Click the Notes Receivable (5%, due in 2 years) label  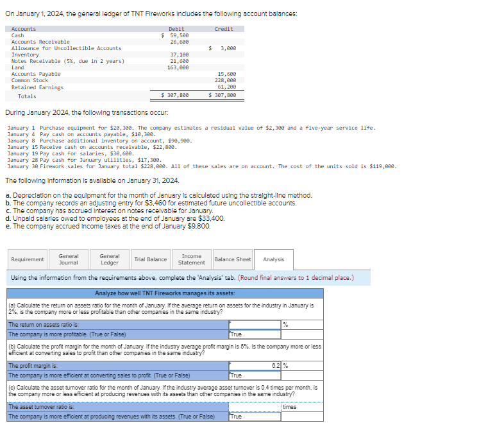[x=68, y=61]
